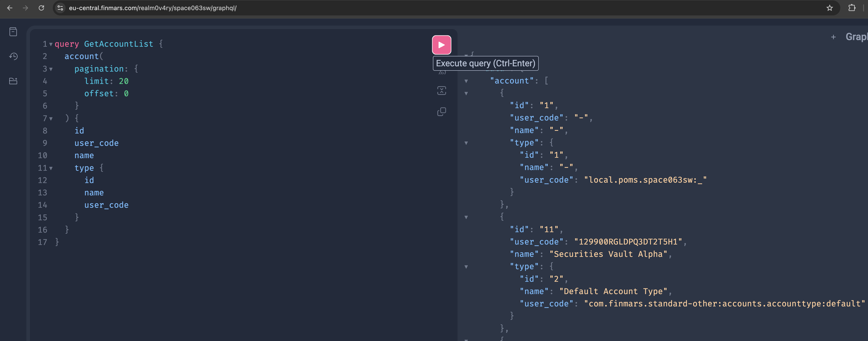Screen dimensions: 868x341
Task: Click the merge fragments icon
Action: 441,90
